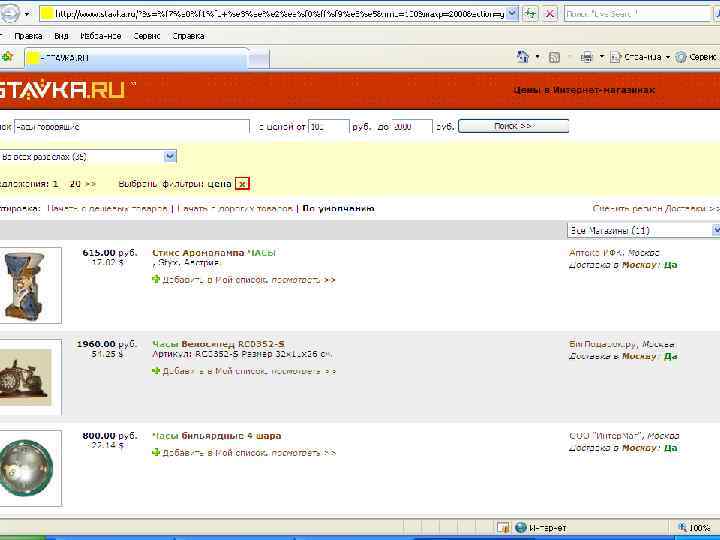The image size is (720, 540).
Task: Click the billiard clock thumbnail
Action: coord(28,468)
